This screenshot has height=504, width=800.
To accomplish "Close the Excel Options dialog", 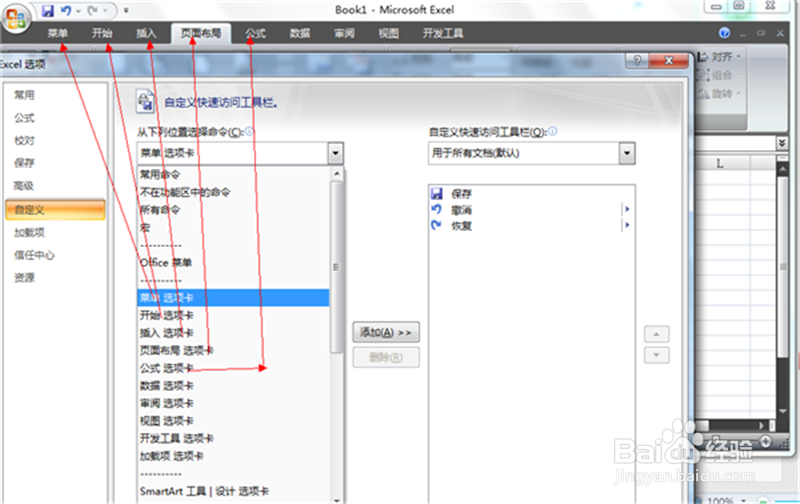I will pyautogui.click(x=668, y=60).
